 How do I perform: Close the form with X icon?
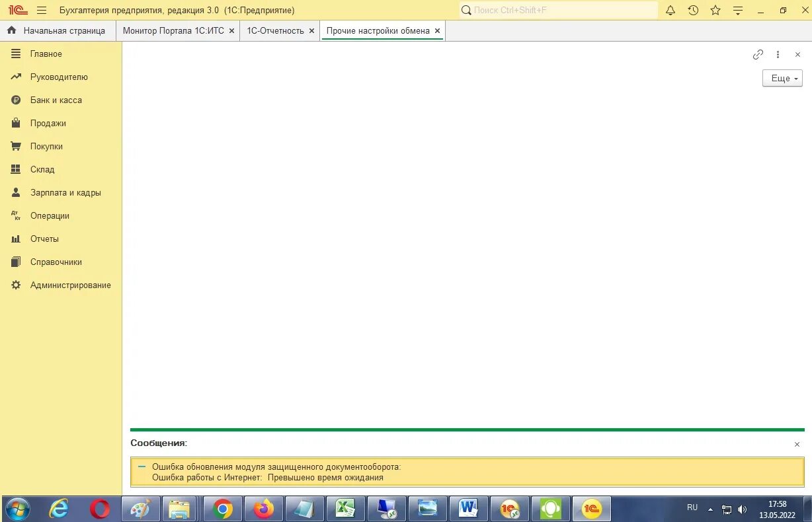797,55
